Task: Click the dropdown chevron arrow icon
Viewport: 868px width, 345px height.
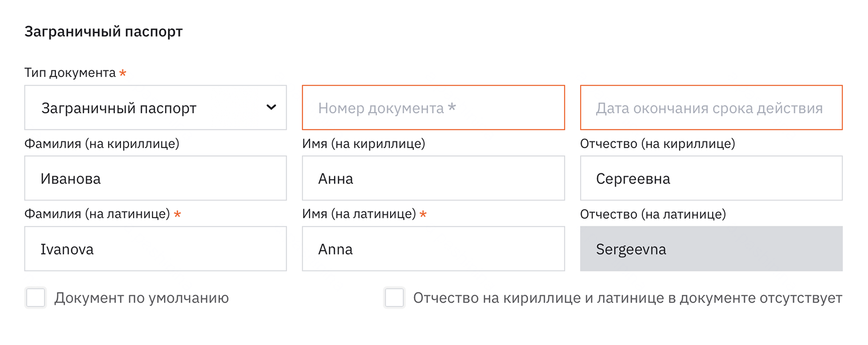Action: 272,107
